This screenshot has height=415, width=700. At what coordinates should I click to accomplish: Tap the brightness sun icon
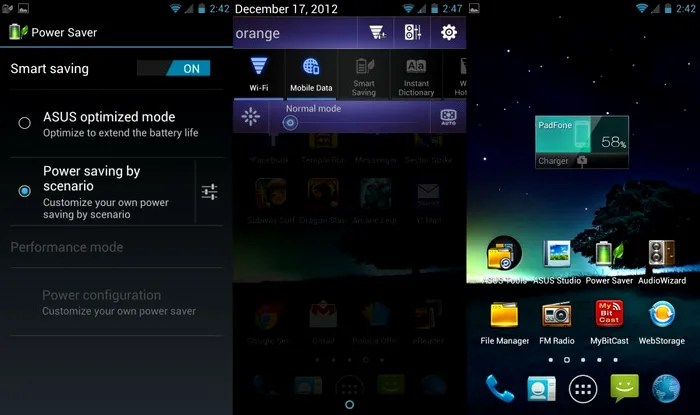click(x=250, y=117)
